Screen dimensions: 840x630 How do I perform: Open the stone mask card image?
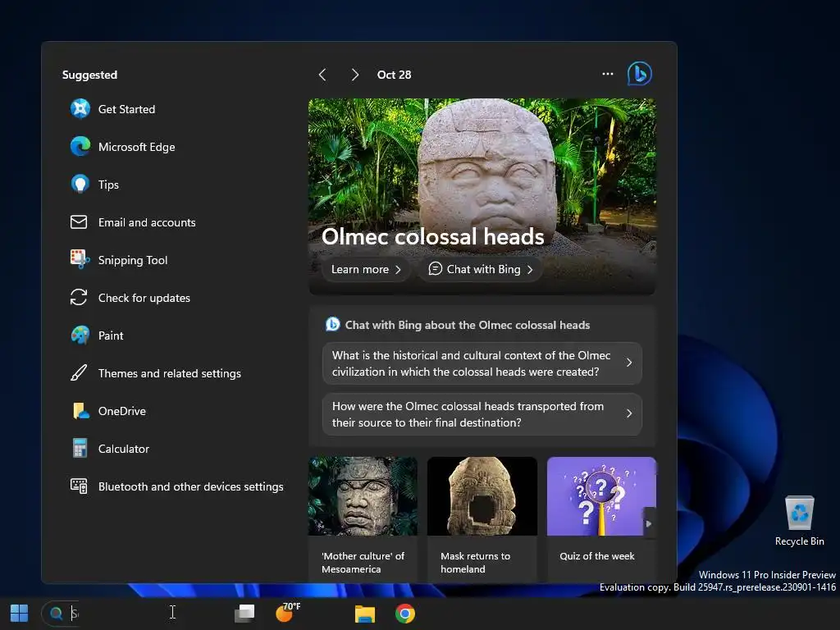pos(482,496)
